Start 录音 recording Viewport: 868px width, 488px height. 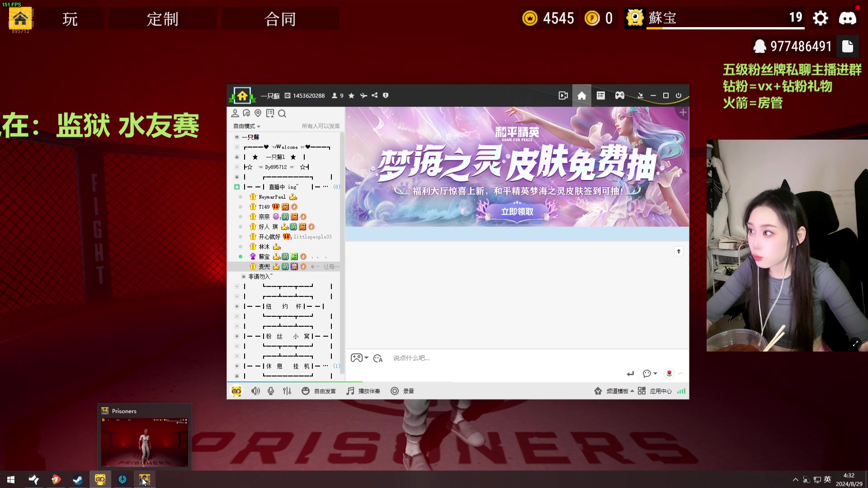[x=402, y=391]
